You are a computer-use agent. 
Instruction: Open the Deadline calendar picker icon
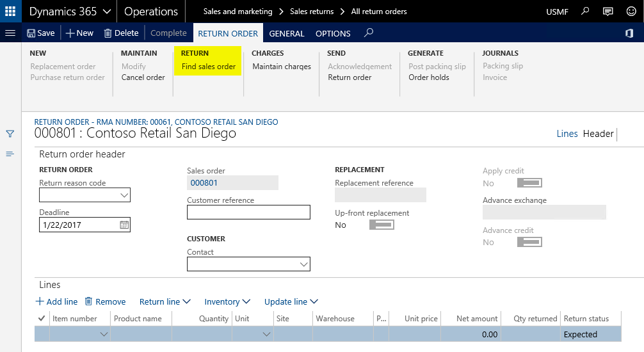coord(124,225)
